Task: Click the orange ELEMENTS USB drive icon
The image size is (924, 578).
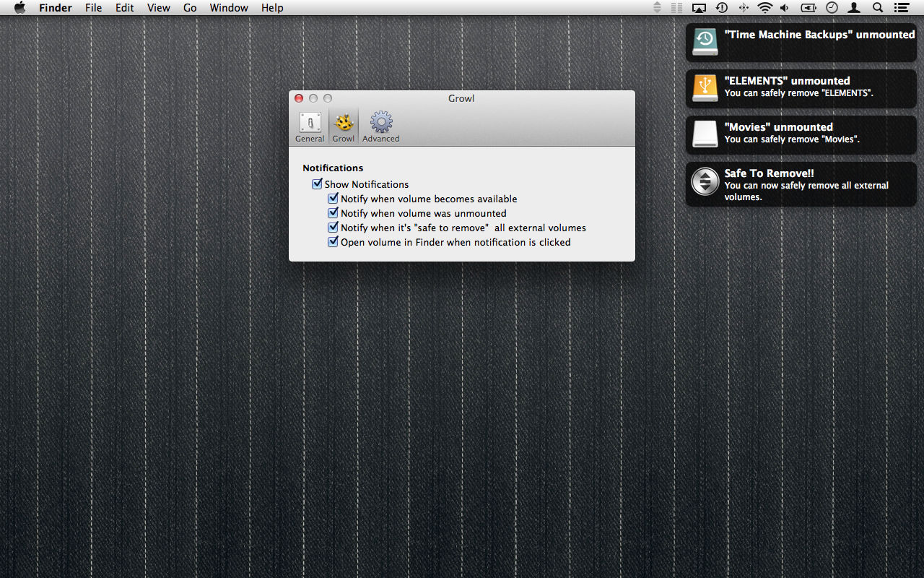Action: pos(705,88)
